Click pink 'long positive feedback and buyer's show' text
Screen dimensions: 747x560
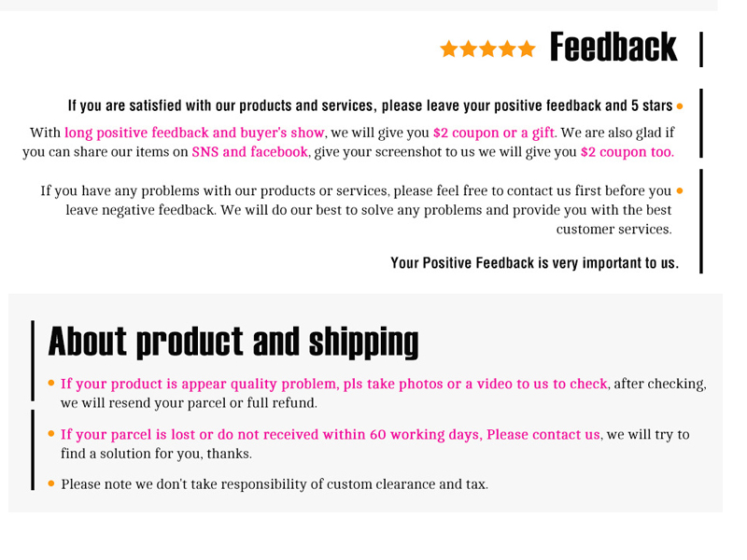point(194,133)
